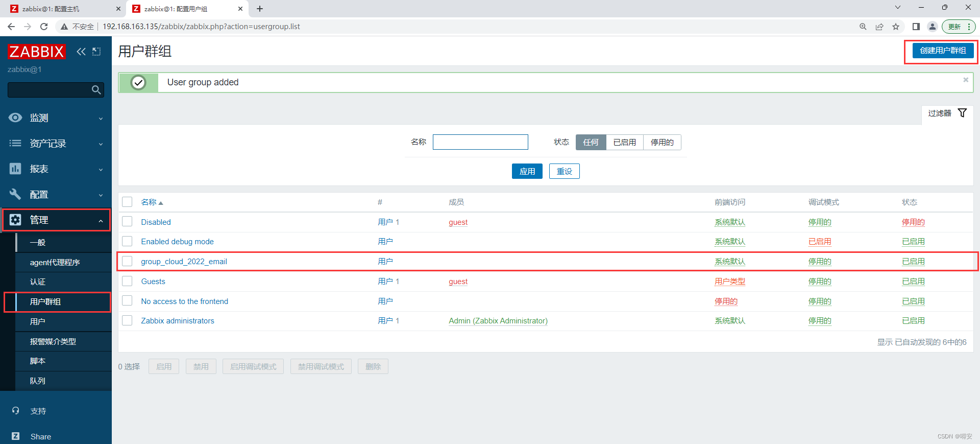Check the No access to the frontend checkbox
980x444 pixels.
click(x=127, y=301)
